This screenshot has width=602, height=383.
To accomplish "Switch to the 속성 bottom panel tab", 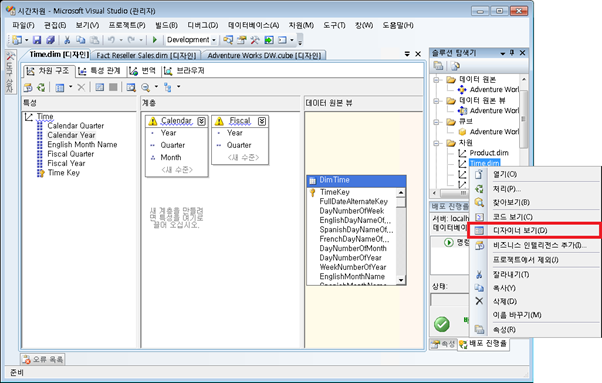I will (x=443, y=344).
